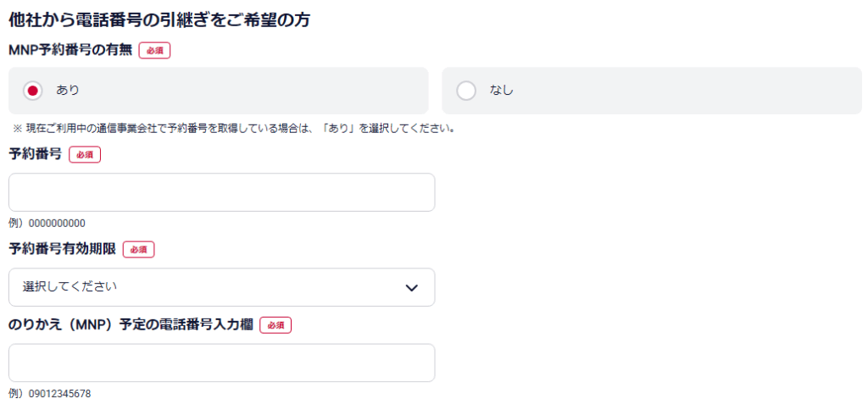Open the 選択してください expiry date dropdown

[221, 287]
